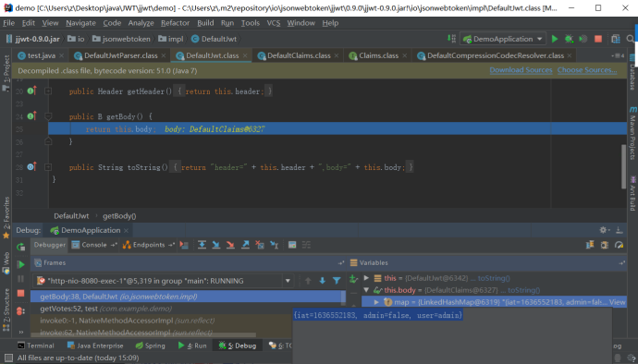
Task: Select frame invoke0:-1, NativeMethodAccessorImpl
Action: pos(188,321)
